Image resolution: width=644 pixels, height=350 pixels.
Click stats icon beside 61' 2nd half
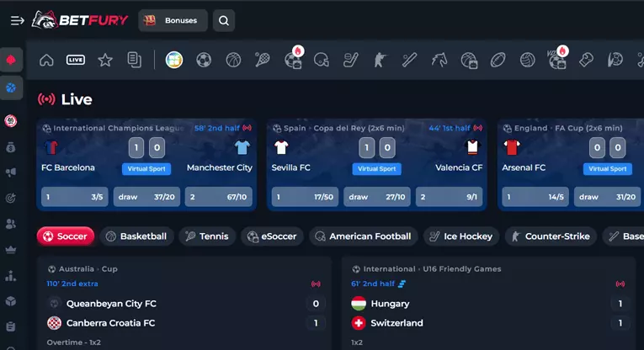(402, 284)
